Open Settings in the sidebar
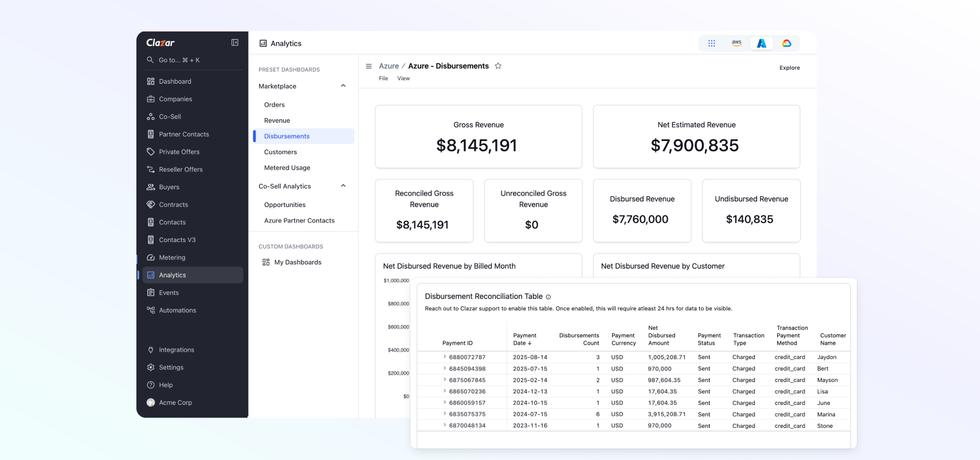The height and width of the screenshot is (460, 980). (193, 367)
